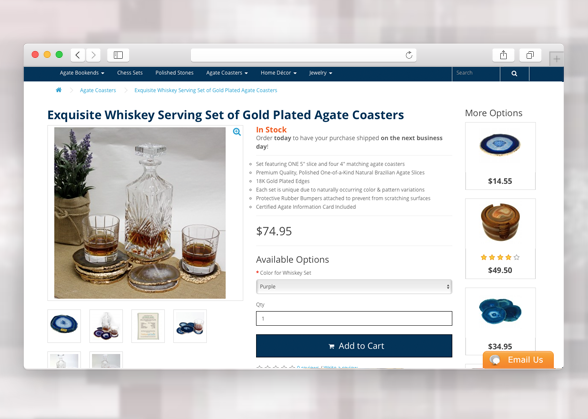Click the Email Us chat button
The image size is (588, 419).
(518, 360)
